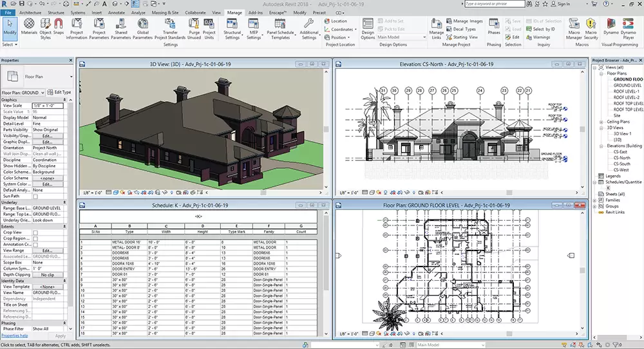644x349 pixels.
Task: Toggle the Crop Region Visible checkbox
Action: pos(35,238)
